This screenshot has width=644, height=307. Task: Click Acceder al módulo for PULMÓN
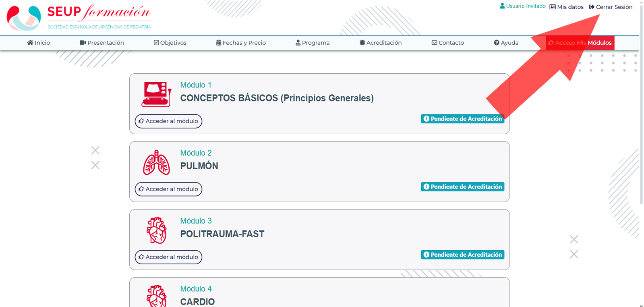tap(168, 189)
